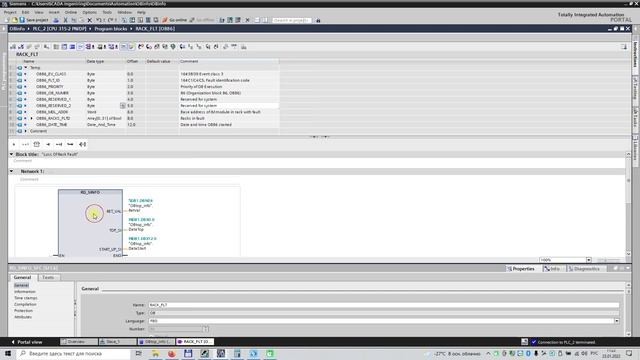Image resolution: width=640 pixels, height=360 pixels.
Task: Collapse Network 1
Action: (x=11, y=171)
